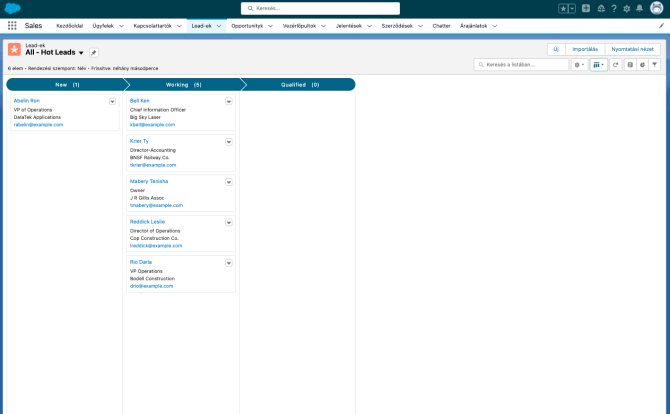Open the App Launcher grid
Viewport: 670px width, 414px height.
12,25
